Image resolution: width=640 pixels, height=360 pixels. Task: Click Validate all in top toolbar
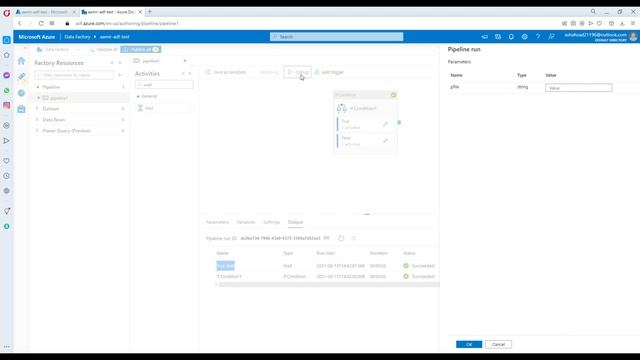(104, 49)
